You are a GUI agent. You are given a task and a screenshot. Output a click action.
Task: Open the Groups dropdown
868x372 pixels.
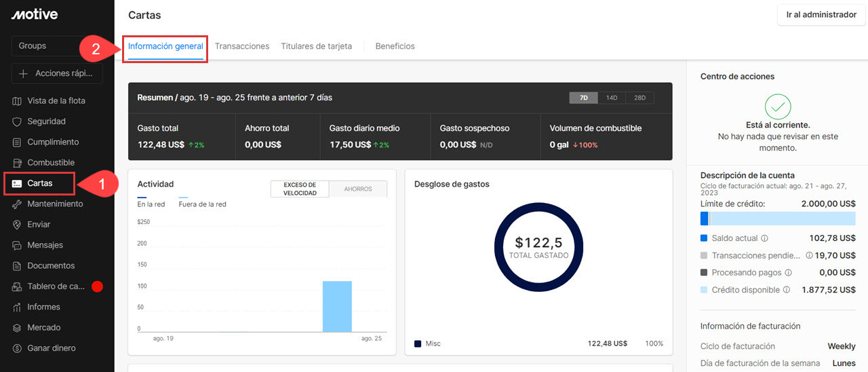pyautogui.click(x=56, y=45)
